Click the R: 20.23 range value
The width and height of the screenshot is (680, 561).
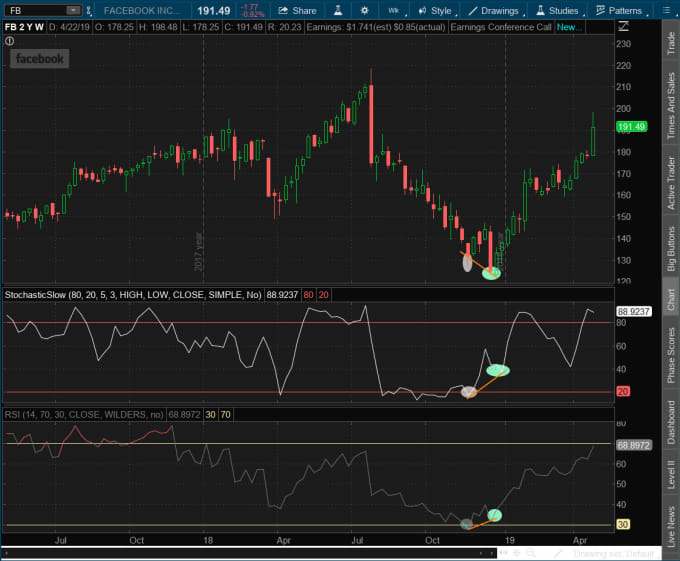pyautogui.click(x=284, y=27)
